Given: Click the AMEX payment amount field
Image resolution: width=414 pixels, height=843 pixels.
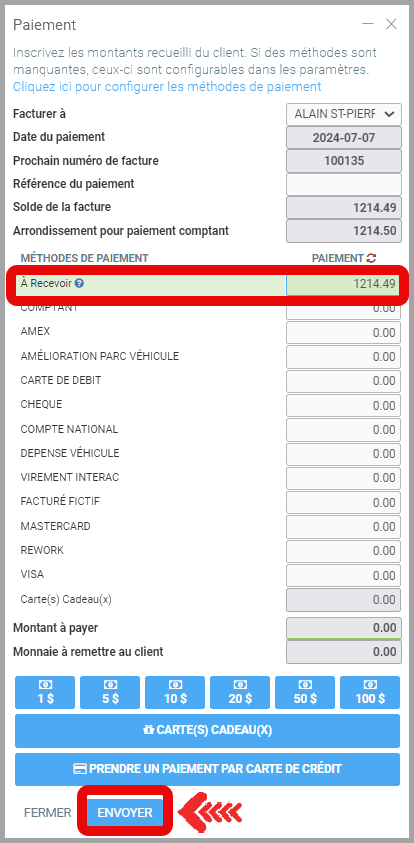Looking at the screenshot, I should (344, 333).
